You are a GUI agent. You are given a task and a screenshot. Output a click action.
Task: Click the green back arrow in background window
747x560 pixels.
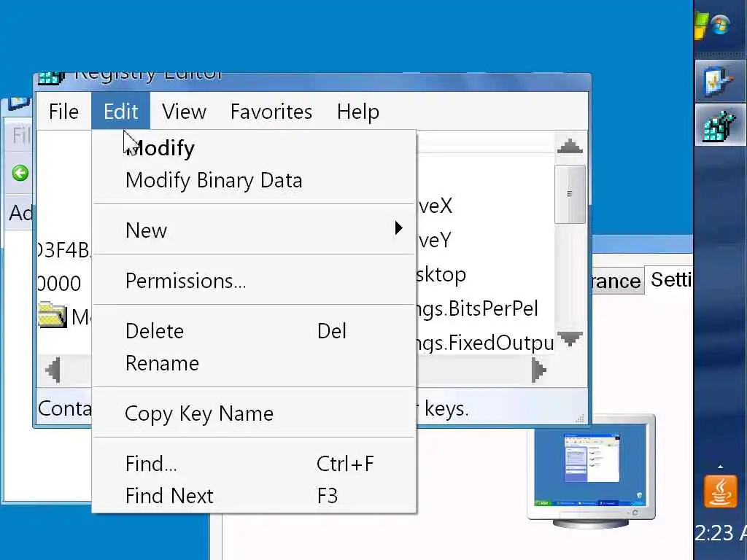(x=20, y=172)
